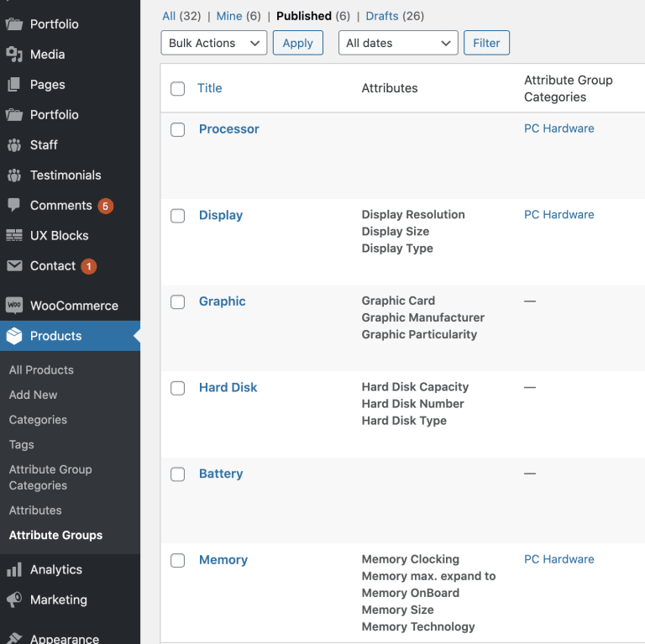The height and width of the screenshot is (644, 645).
Task: Click the Staff icon in sidebar
Action: [14, 145]
